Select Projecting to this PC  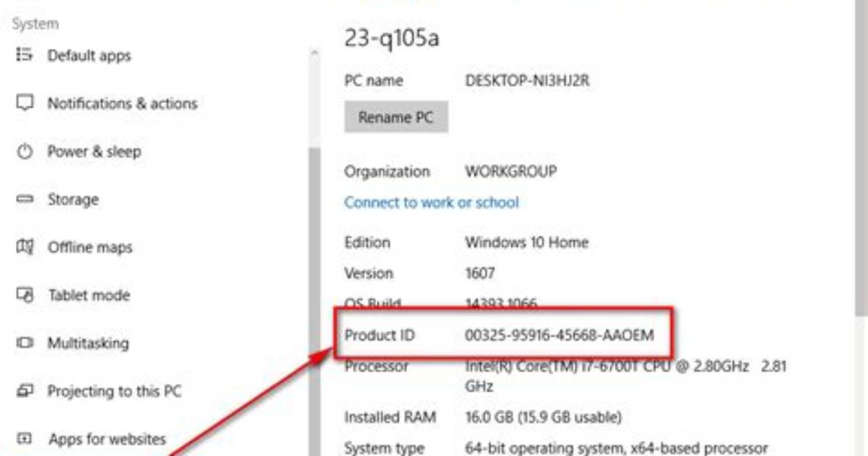click(114, 391)
